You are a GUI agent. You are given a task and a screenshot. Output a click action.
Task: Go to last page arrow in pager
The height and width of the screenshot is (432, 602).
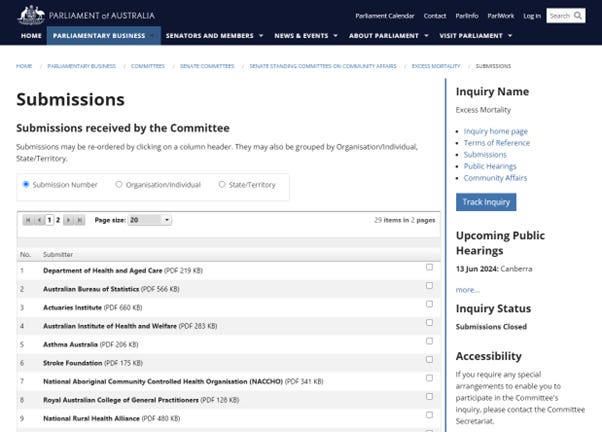[79, 220]
